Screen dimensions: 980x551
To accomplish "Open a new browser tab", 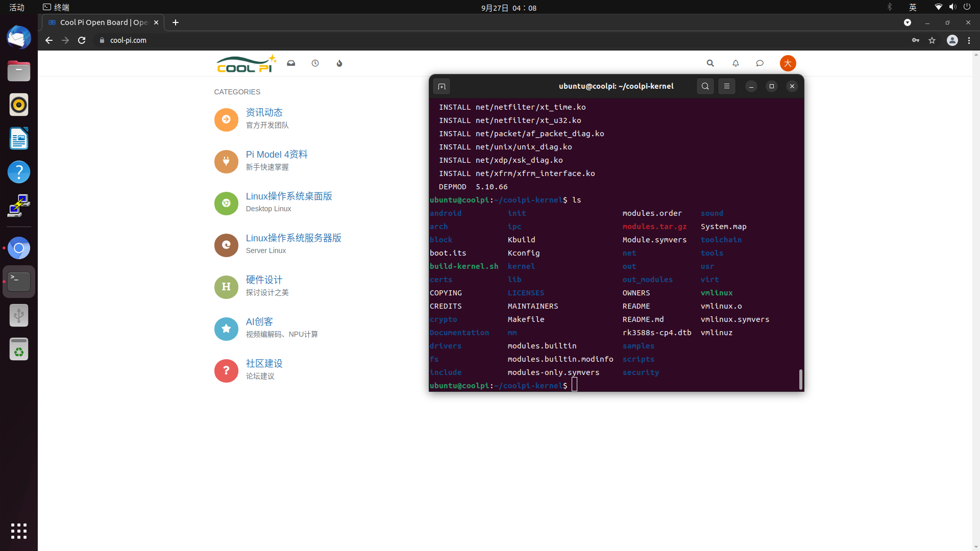I will point(176,22).
